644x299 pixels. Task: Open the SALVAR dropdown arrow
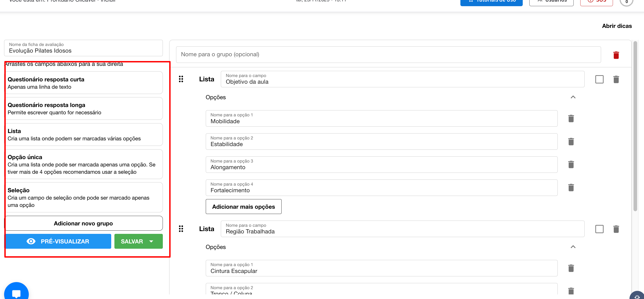point(151,241)
